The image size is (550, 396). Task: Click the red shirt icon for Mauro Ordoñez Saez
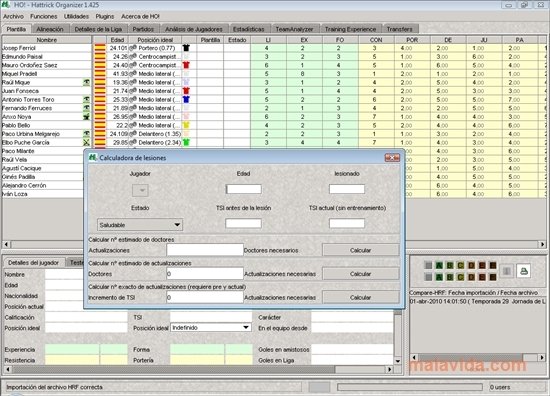[186, 65]
